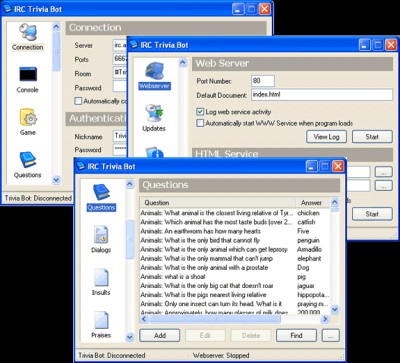400x363 pixels.
Task: Select the Webserver icon in the middle window
Action: [x=154, y=76]
